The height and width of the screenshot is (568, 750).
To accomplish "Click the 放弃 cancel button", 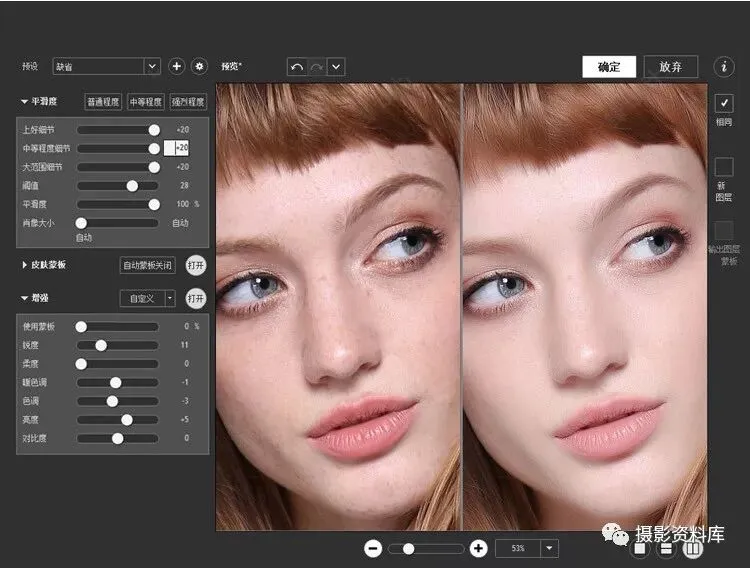I will tap(670, 67).
